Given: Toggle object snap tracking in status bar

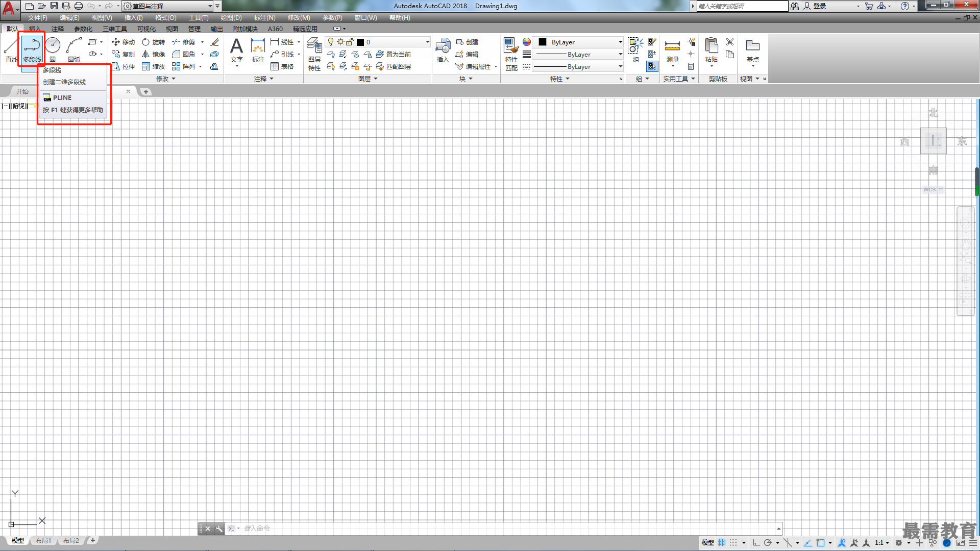Looking at the screenshot, I should 808,542.
